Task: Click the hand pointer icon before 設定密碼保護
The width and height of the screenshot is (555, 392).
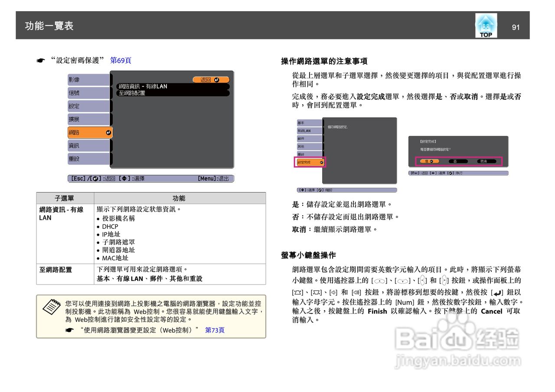Action: point(41,61)
